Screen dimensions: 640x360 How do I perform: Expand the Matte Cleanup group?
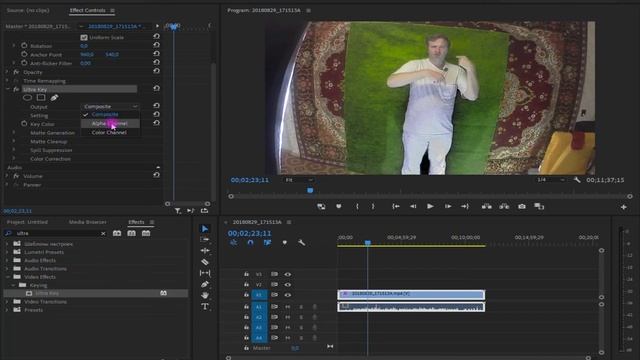coord(14,141)
